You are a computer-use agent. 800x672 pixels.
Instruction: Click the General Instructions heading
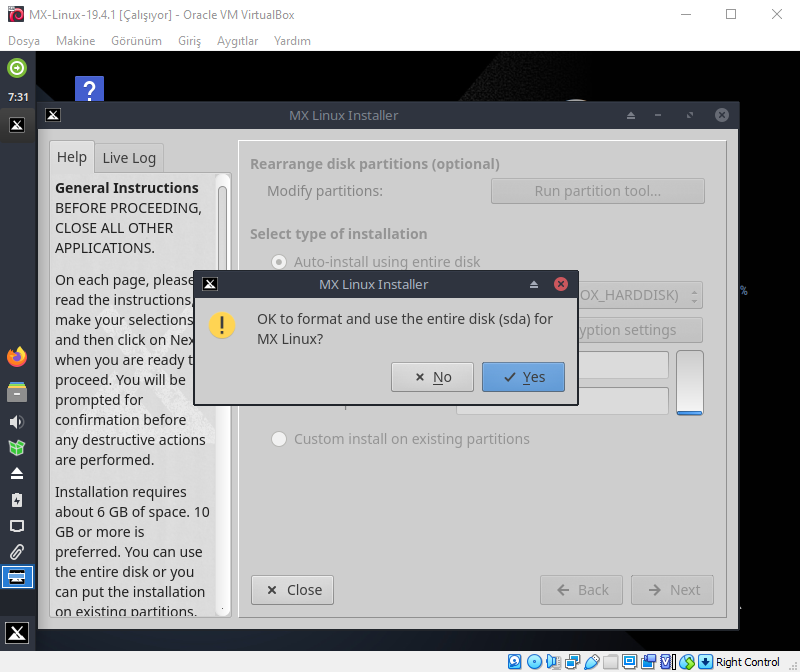[127, 188]
